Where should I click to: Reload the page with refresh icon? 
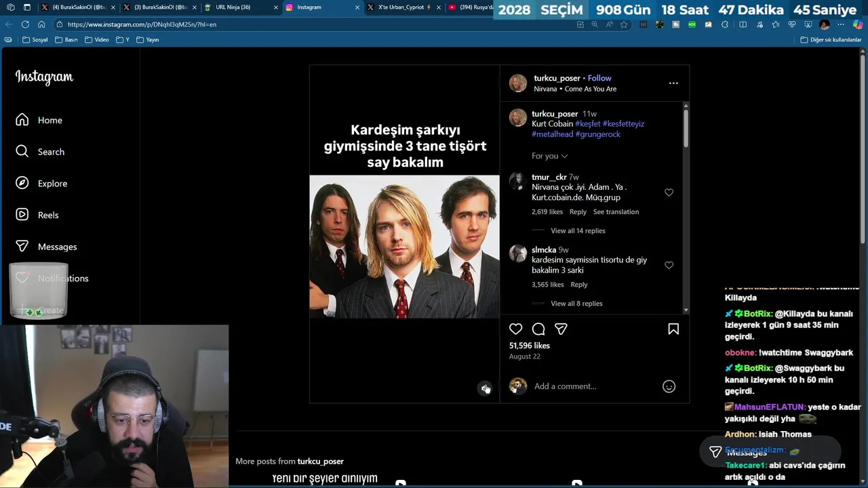click(x=25, y=24)
